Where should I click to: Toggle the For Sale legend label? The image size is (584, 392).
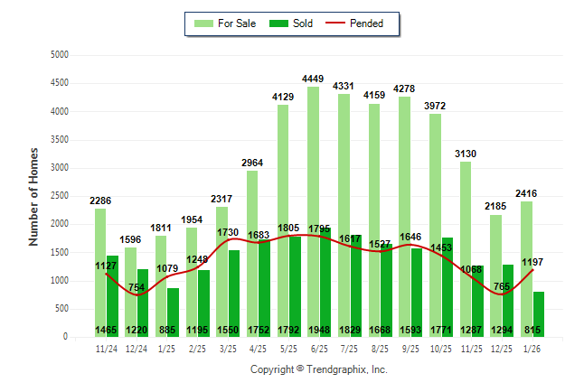pos(237,23)
